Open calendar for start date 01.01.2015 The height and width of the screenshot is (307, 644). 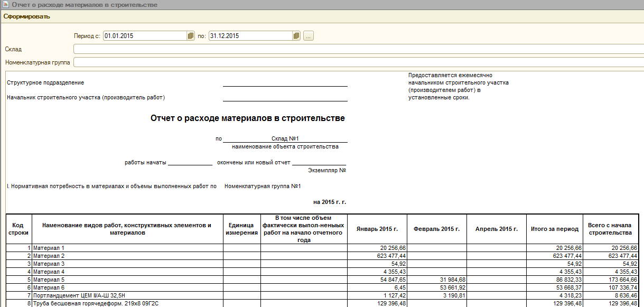point(191,36)
